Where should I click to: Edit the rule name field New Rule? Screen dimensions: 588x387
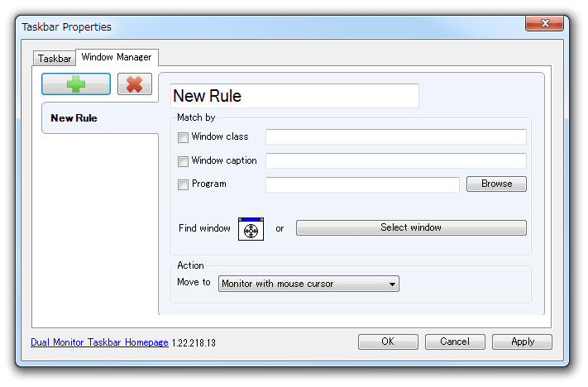[294, 96]
